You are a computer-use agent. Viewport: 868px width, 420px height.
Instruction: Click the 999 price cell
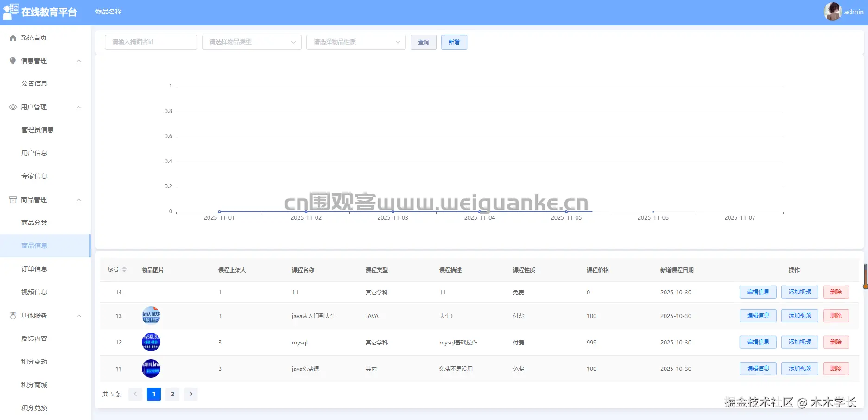(592, 343)
